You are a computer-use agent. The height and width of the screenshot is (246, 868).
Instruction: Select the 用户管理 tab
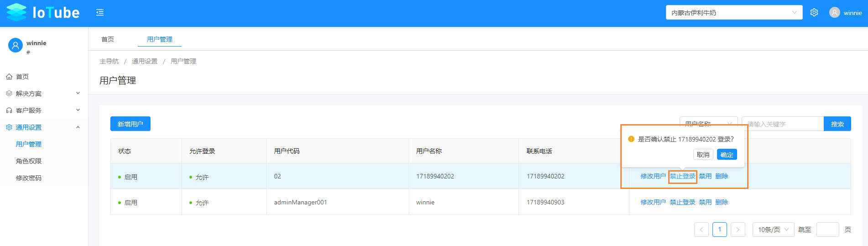click(x=160, y=39)
